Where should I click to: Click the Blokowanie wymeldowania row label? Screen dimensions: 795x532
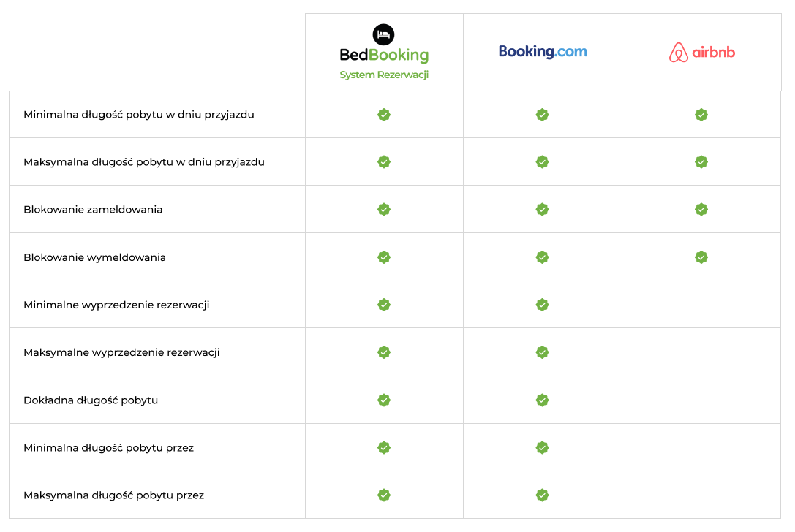(95, 257)
